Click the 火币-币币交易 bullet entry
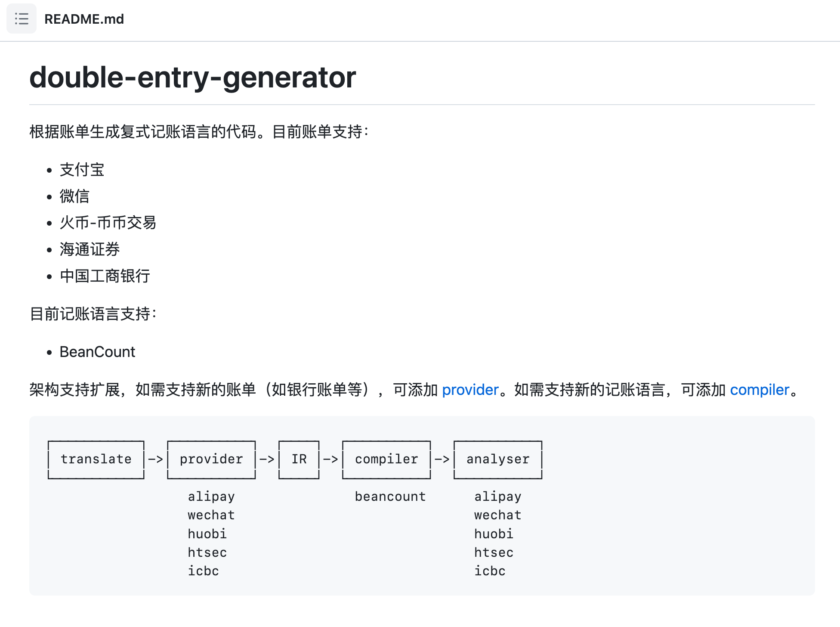This screenshot has width=840, height=627. pos(108,223)
